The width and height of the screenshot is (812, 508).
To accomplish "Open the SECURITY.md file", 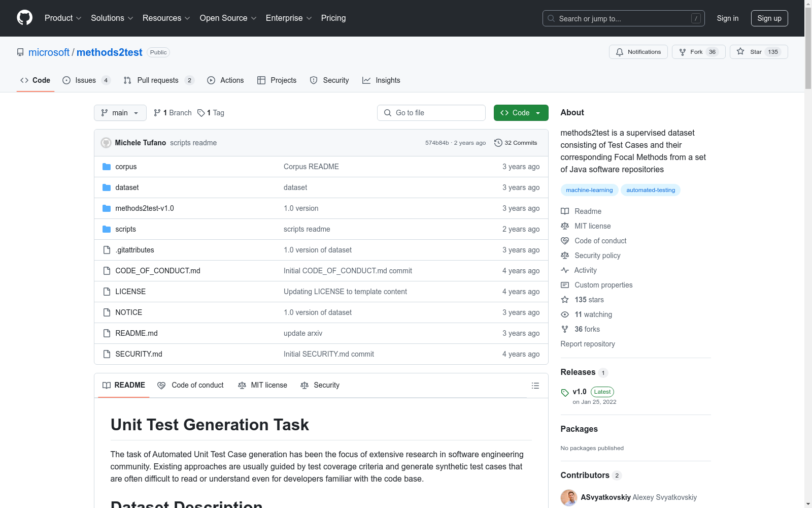I will 139,354.
